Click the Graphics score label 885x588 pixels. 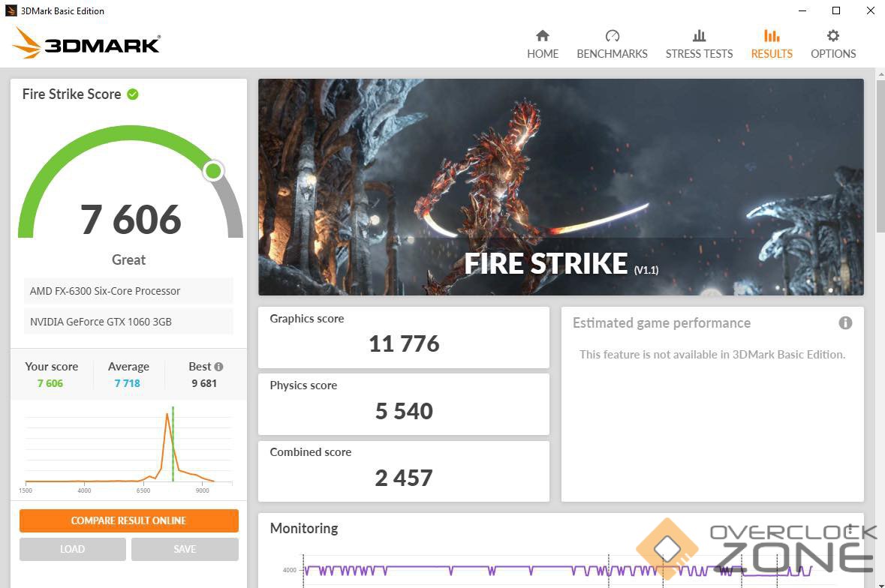click(306, 319)
